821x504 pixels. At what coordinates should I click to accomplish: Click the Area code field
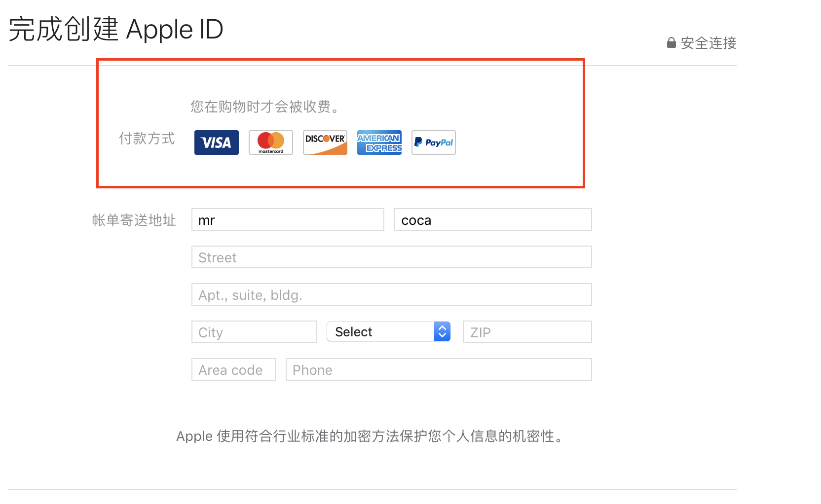pos(233,370)
